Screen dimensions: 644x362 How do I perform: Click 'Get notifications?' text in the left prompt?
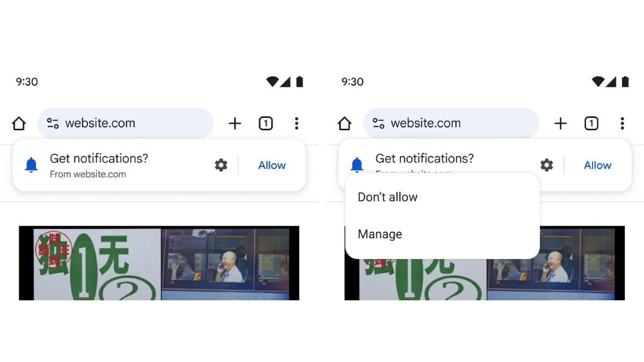coord(99,159)
